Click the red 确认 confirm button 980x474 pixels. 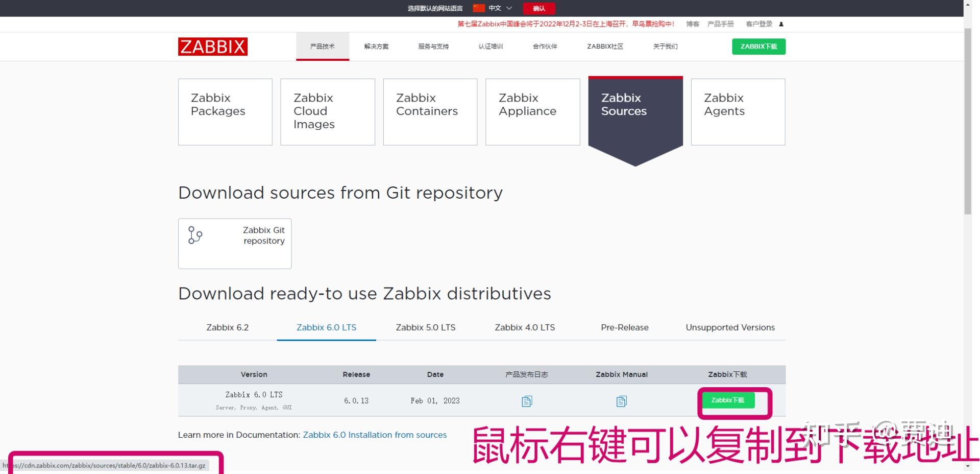(x=538, y=8)
